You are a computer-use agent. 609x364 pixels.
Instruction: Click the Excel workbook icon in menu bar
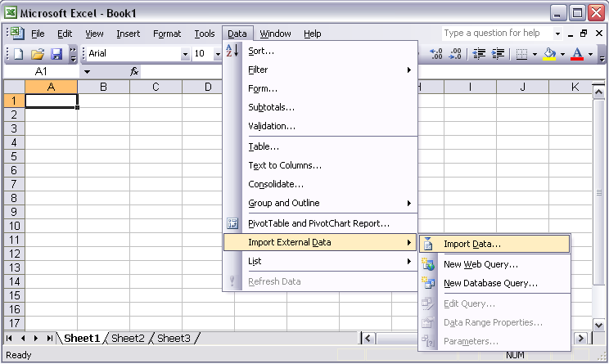pos(16,34)
